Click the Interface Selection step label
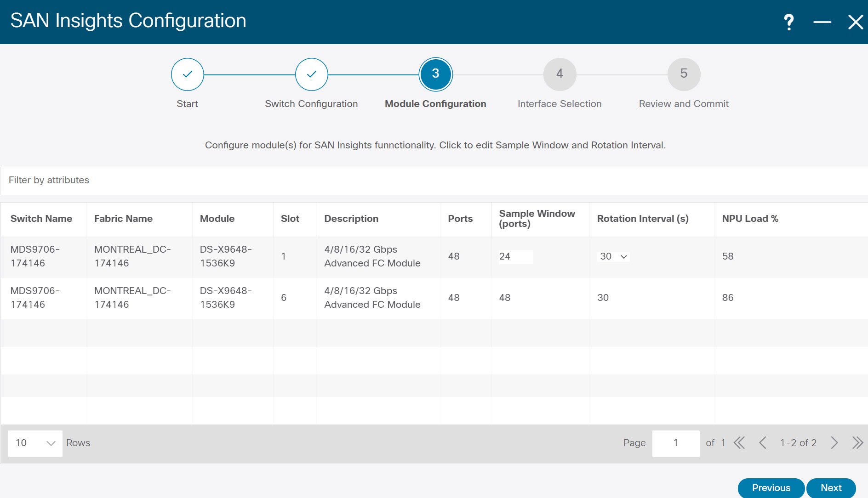The width and height of the screenshot is (868, 498). coord(560,103)
